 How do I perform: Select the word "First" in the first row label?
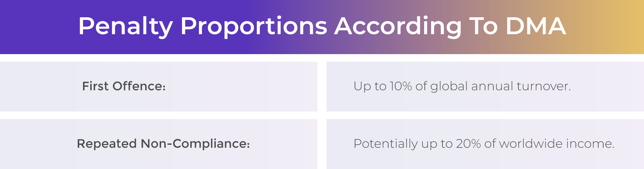tap(95, 86)
